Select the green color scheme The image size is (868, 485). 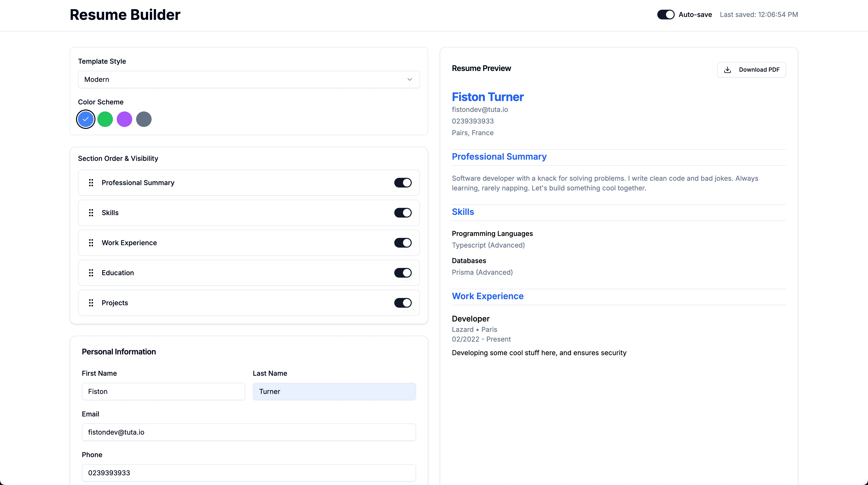tap(105, 119)
